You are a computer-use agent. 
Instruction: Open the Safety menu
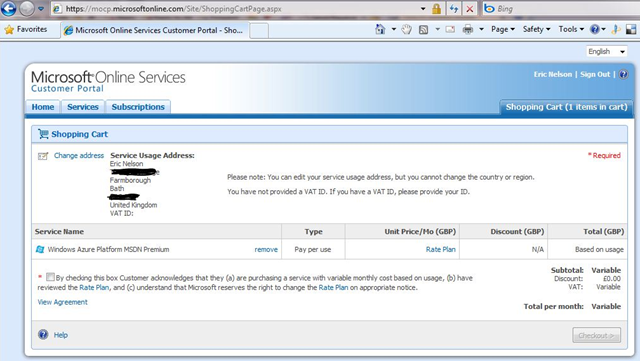coord(536,29)
